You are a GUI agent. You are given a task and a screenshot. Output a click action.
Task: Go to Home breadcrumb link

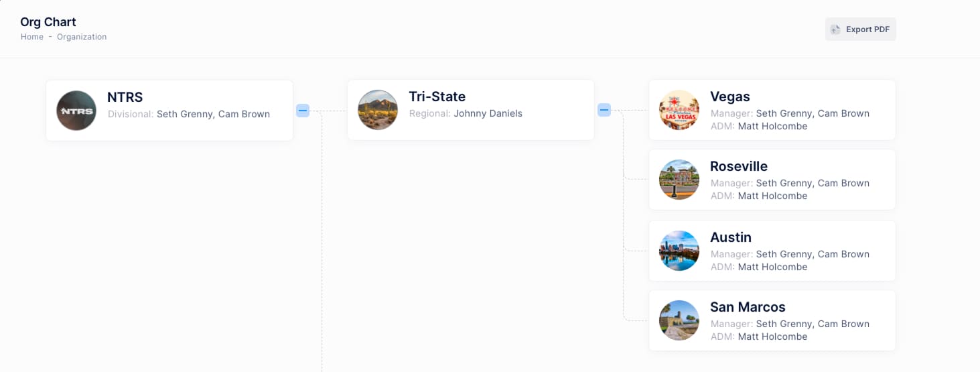[32, 37]
